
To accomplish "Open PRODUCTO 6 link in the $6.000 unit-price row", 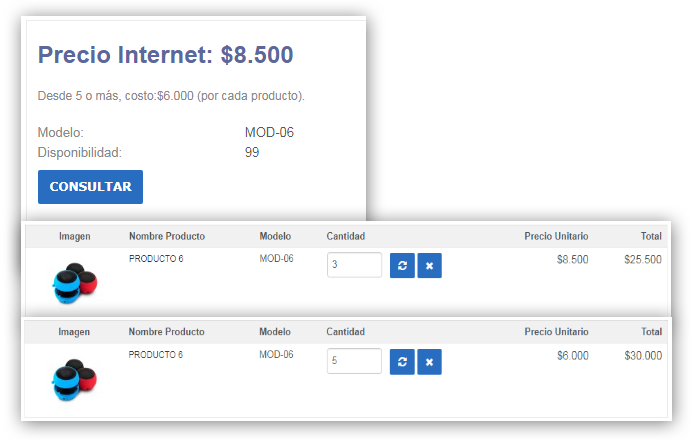I will tap(156, 355).
